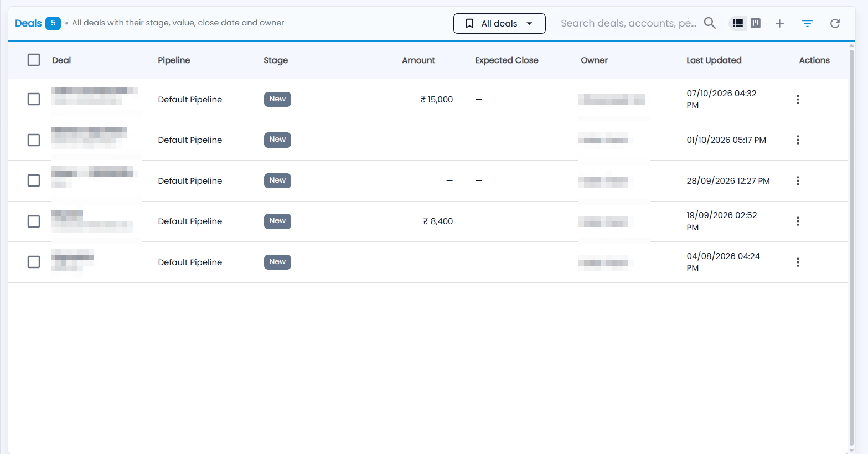The image size is (868, 454).
Task: Select the deal updated 07/10/2026
Action: tap(34, 99)
